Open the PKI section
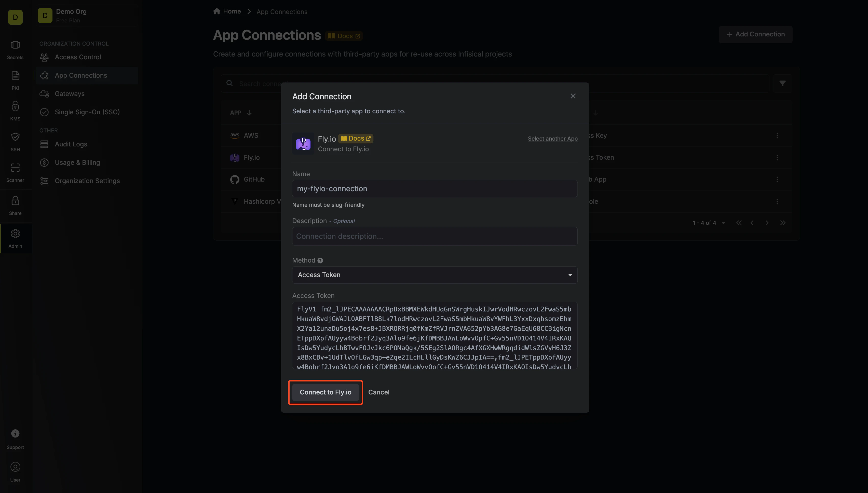This screenshot has height=493, width=868. tap(15, 80)
